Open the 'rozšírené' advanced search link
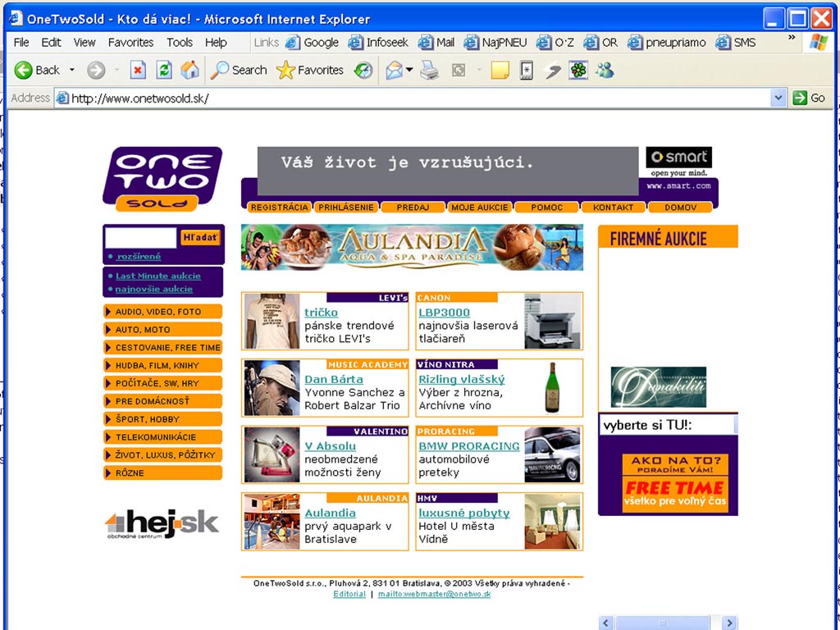This screenshot has width=840, height=630. [139, 257]
